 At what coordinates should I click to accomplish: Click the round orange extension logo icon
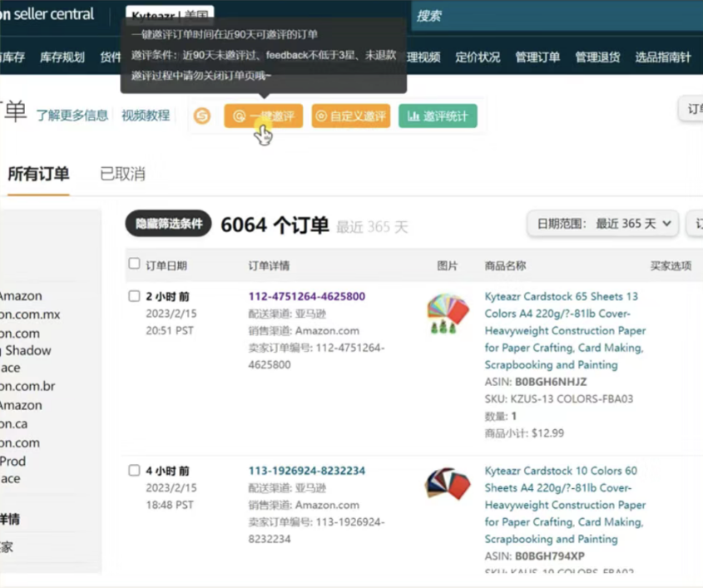coord(202,116)
